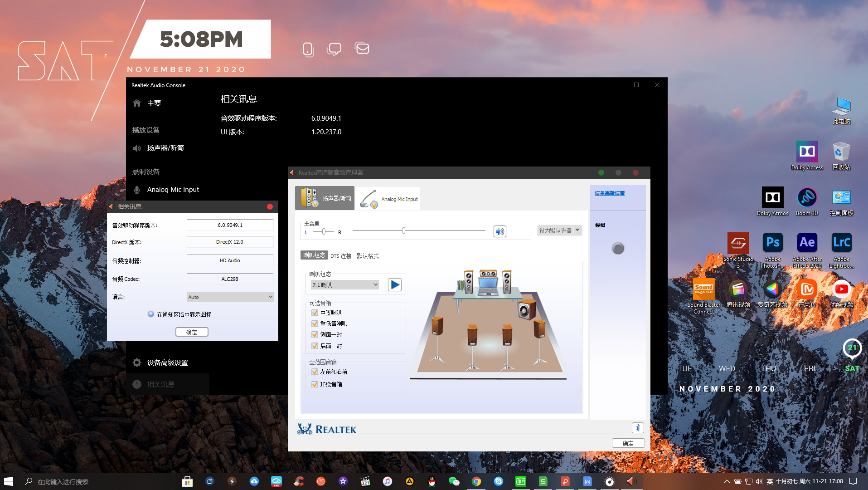
Task: Click the L/R balance slider handle
Action: tap(324, 231)
